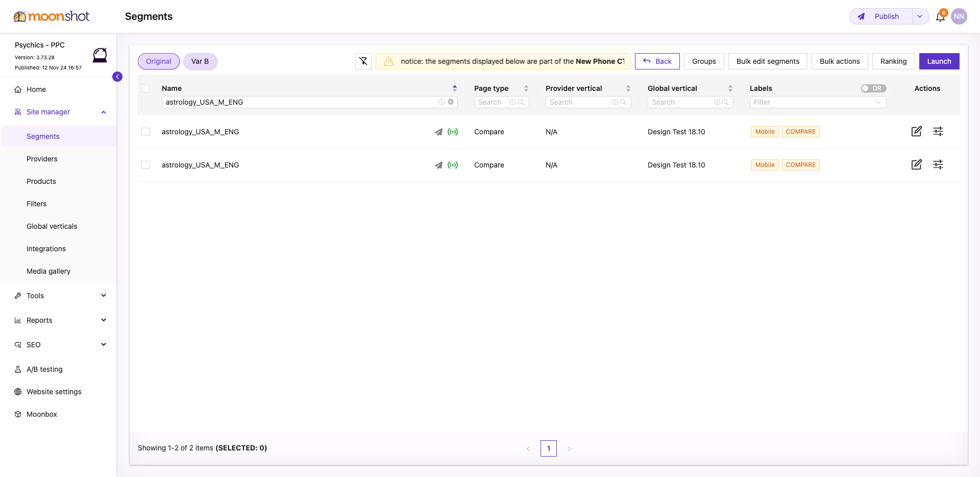Click the Psychics site crystal ball icon
Image resolution: width=980 pixels, height=477 pixels.
100,55
